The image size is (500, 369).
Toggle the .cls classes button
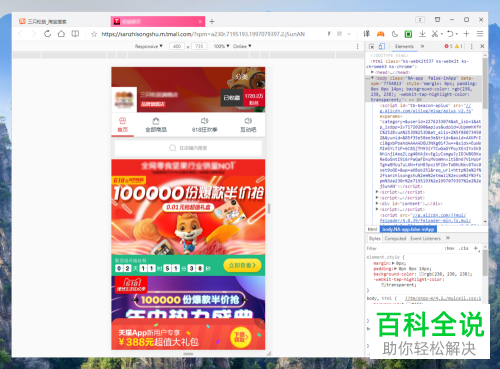click(x=464, y=248)
